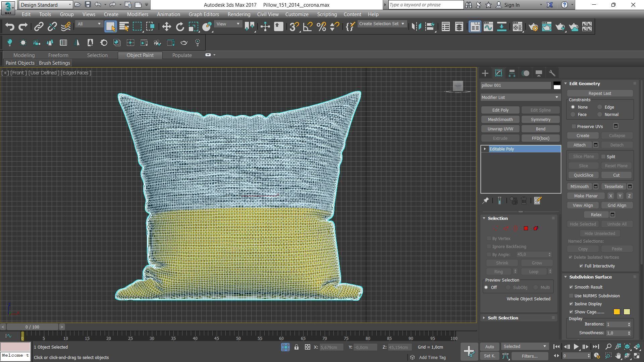Toggle Isoline Display checkbox
Screen dimensions: 644x362
[571, 304]
